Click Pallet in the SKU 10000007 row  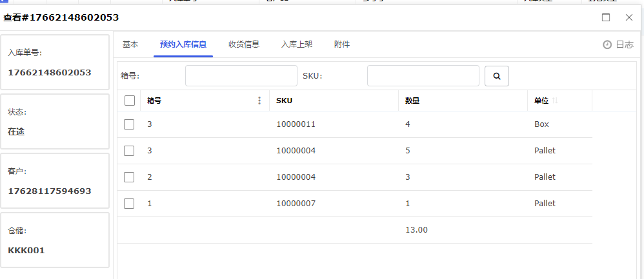click(x=545, y=203)
